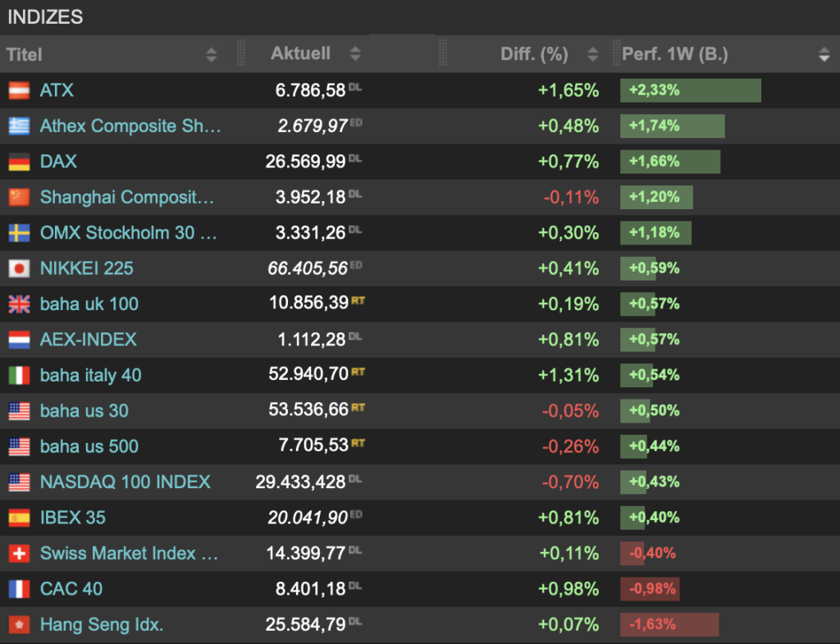
Task: Click the -1,63% performance bar for Hang Seng
Action: [x=669, y=624]
